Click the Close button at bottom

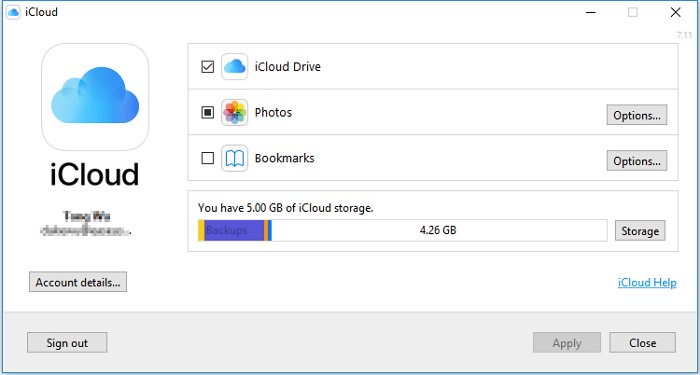642,343
